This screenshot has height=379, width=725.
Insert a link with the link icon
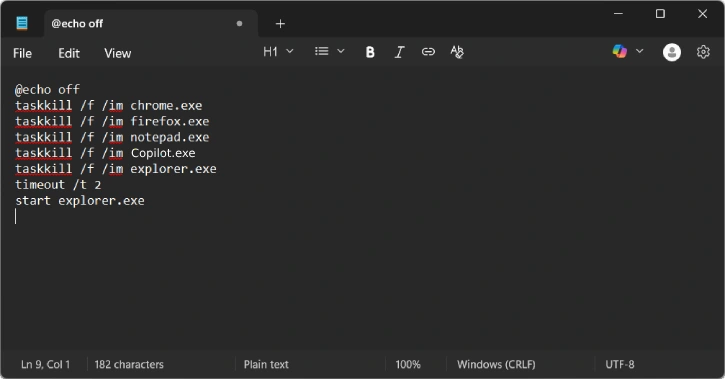click(x=428, y=52)
